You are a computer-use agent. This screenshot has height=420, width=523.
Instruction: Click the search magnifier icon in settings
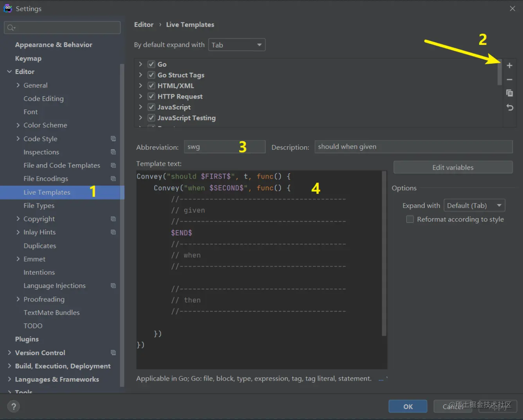tap(11, 27)
